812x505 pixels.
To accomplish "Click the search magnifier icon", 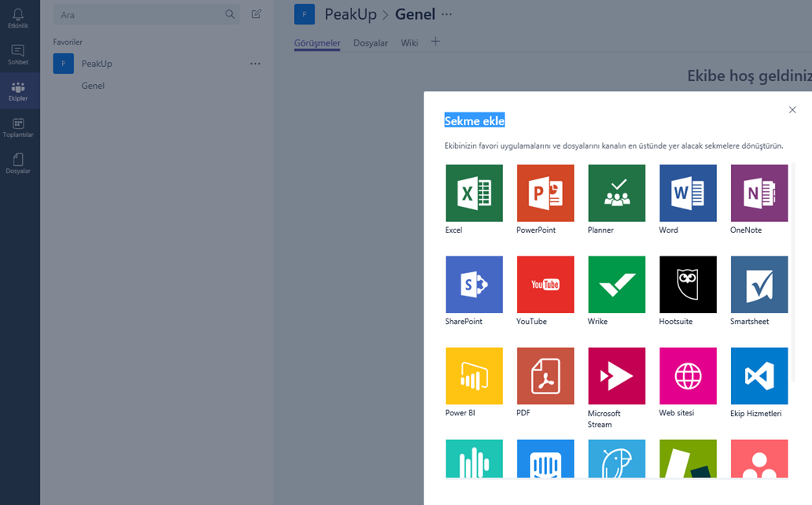I will tap(230, 14).
